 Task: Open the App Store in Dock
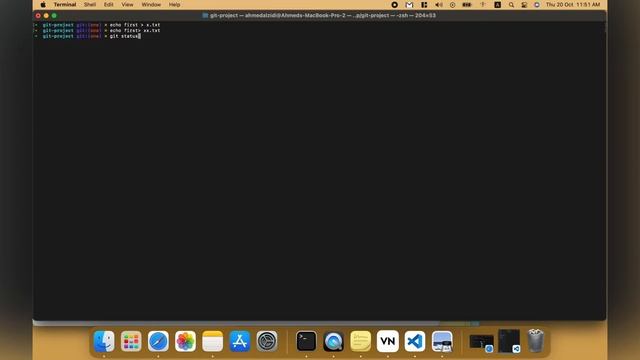(x=240, y=341)
